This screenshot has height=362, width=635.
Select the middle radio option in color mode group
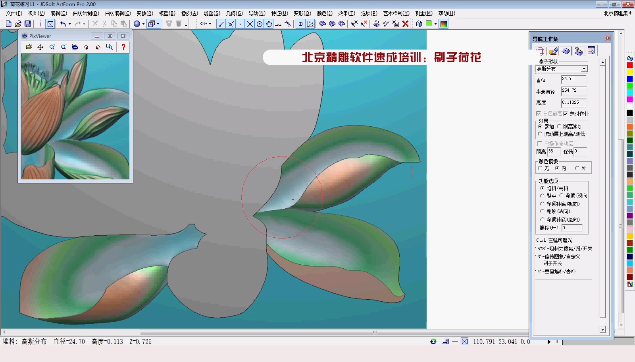click(x=558, y=168)
